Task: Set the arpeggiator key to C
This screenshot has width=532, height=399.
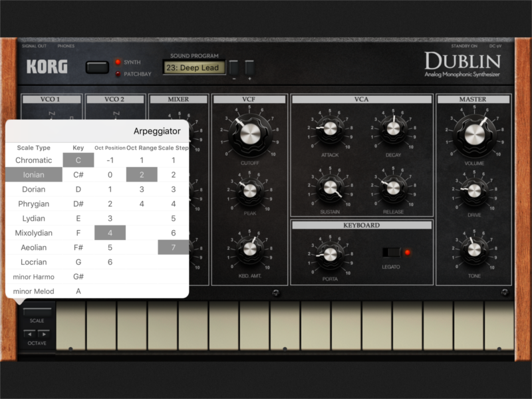Action: 78,160
